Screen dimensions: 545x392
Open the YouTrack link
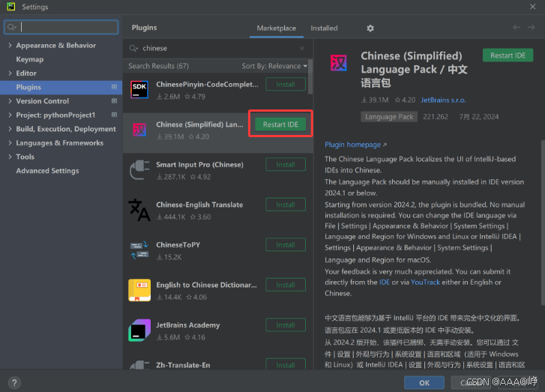click(426, 282)
